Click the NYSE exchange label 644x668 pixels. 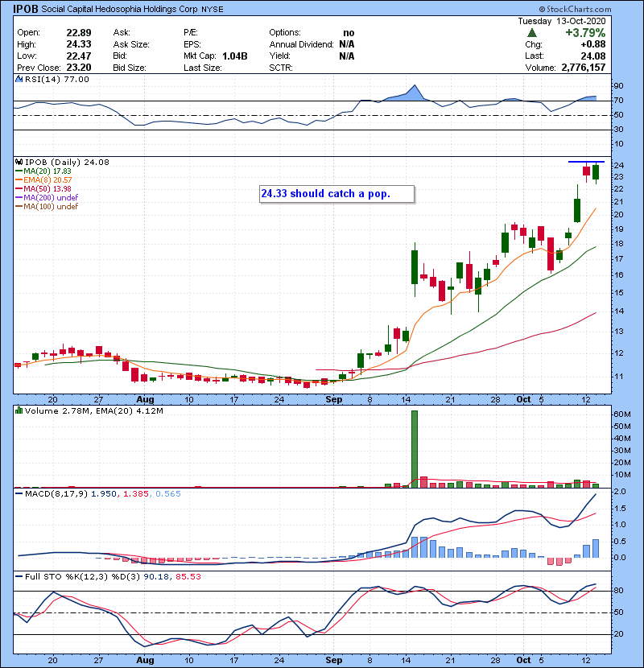click(x=213, y=10)
